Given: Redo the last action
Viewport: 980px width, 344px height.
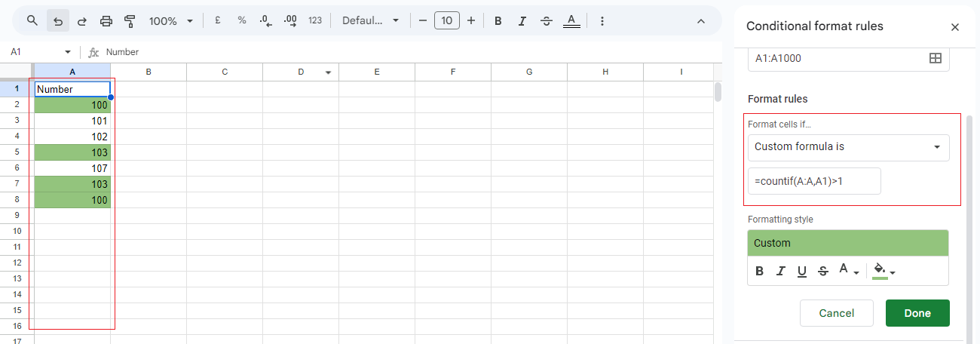Looking at the screenshot, I should [81, 20].
